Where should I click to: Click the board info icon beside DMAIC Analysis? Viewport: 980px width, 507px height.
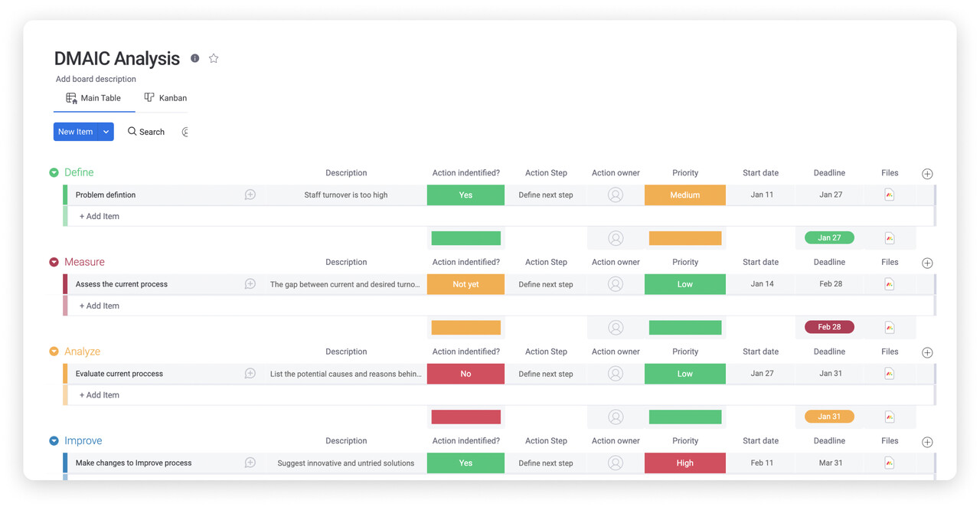(x=195, y=58)
